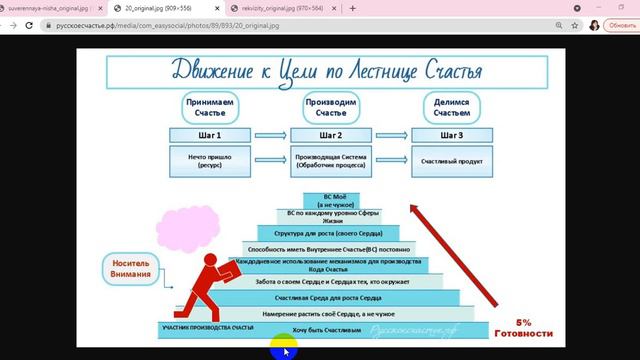640x360 pixels.
Task: Open the zoom magnifier in address bar
Action: 559,25
